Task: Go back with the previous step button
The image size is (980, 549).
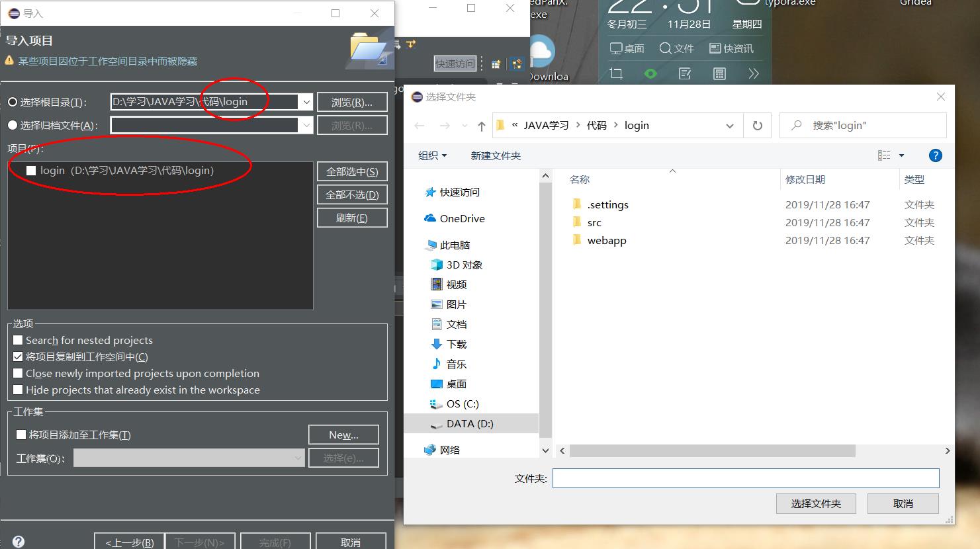Action: point(129,542)
